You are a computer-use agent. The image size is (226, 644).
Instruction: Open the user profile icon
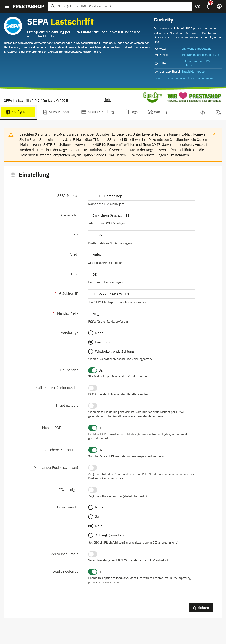(x=219, y=7)
